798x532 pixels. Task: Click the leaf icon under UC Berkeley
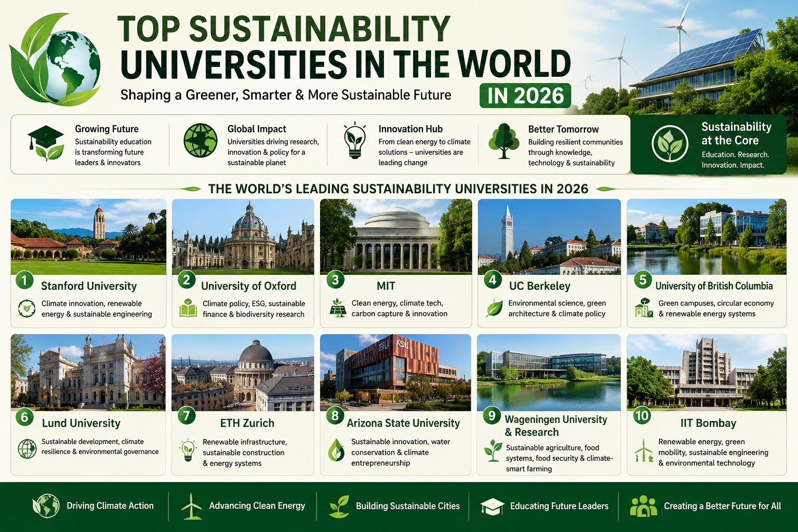tap(494, 308)
